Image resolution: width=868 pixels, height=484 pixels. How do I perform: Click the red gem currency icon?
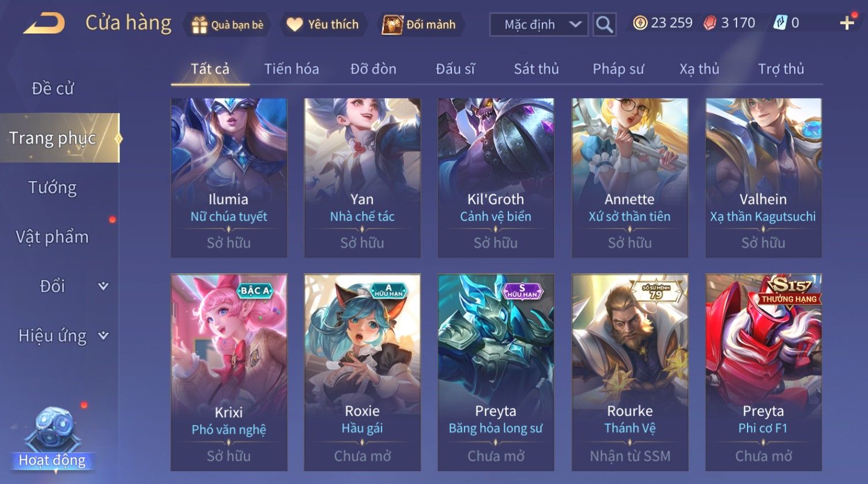click(710, 23)
